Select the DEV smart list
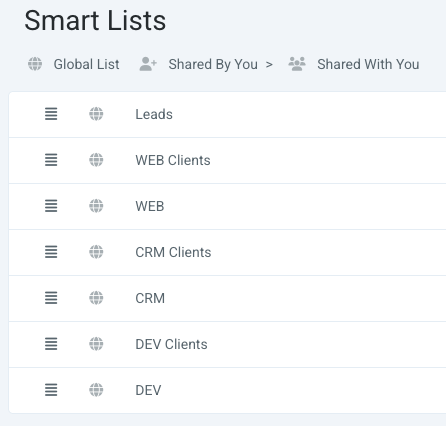Viewport: 446px width, 426px height. [x=148, y=390]
